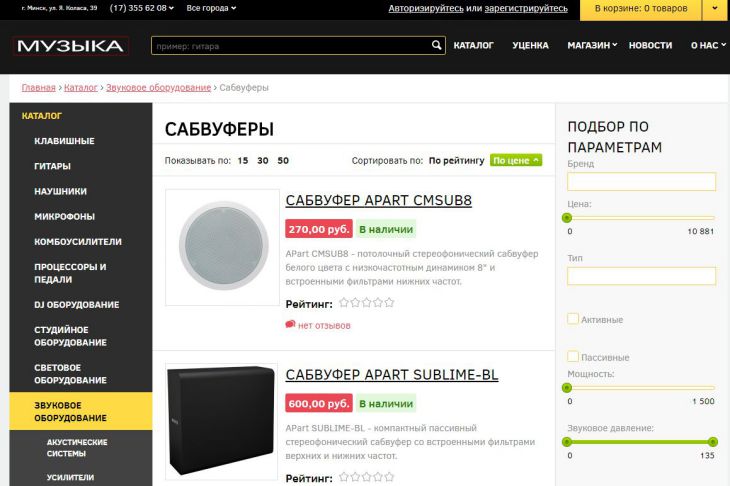The height and width of the screenshot is (486, 730).
Task: Show 15 items per page
Action: coord(243,160)
